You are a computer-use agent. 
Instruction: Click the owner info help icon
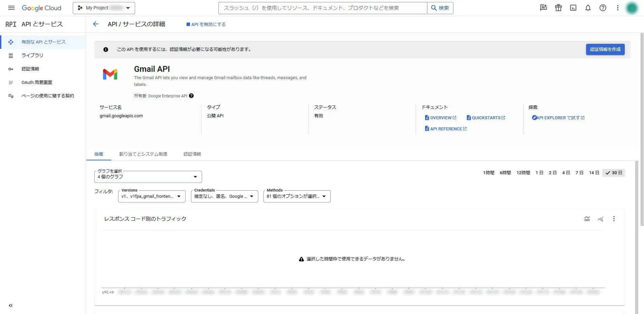[191, 96]
